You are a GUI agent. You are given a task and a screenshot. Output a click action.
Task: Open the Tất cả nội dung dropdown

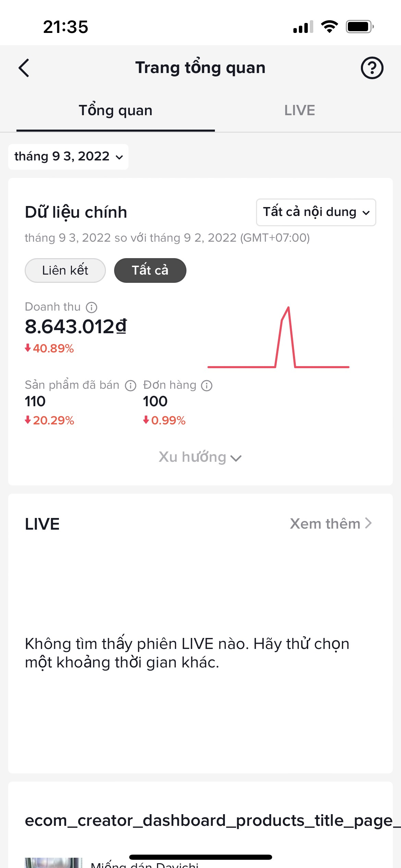pos(316,212)
